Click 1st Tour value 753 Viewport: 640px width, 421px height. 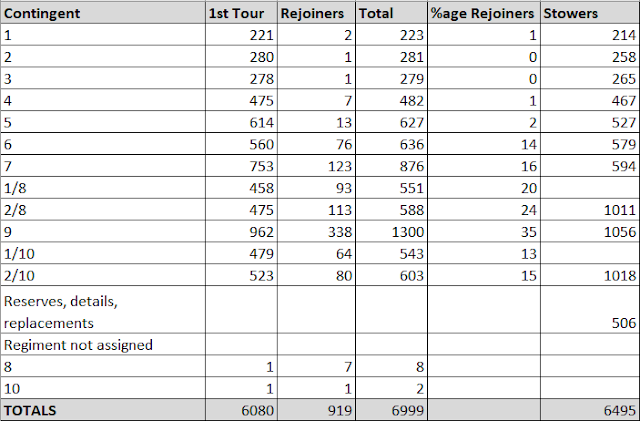(262, 166)
